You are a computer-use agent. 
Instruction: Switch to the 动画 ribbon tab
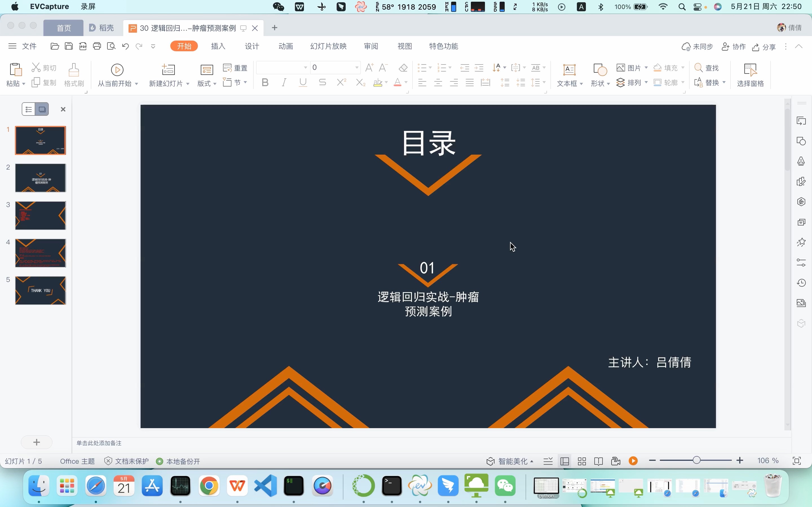click(x=285, y=46)
